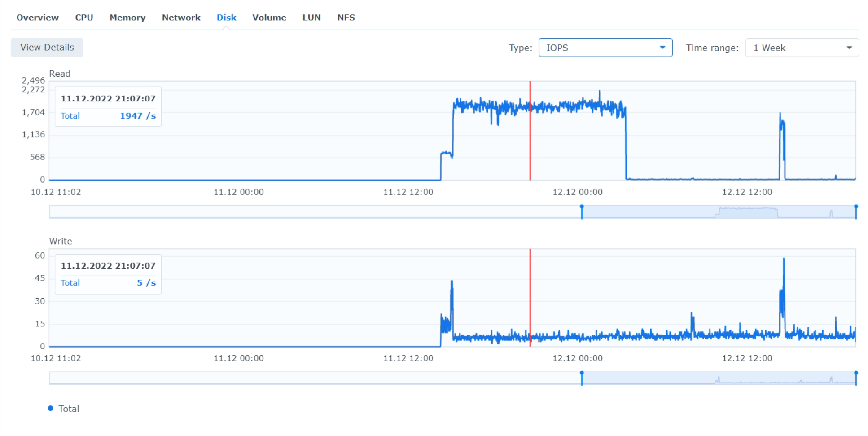The image size is (868, 436).
Task: Select the Disk tab
Action: pyautogui.click(x=226, y=18)
